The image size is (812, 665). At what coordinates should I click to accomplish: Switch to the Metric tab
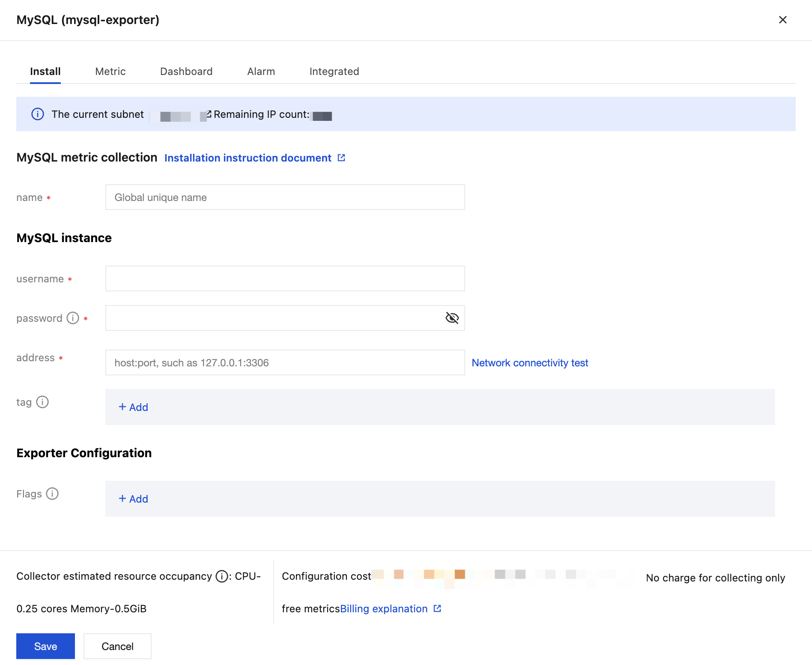110,72
